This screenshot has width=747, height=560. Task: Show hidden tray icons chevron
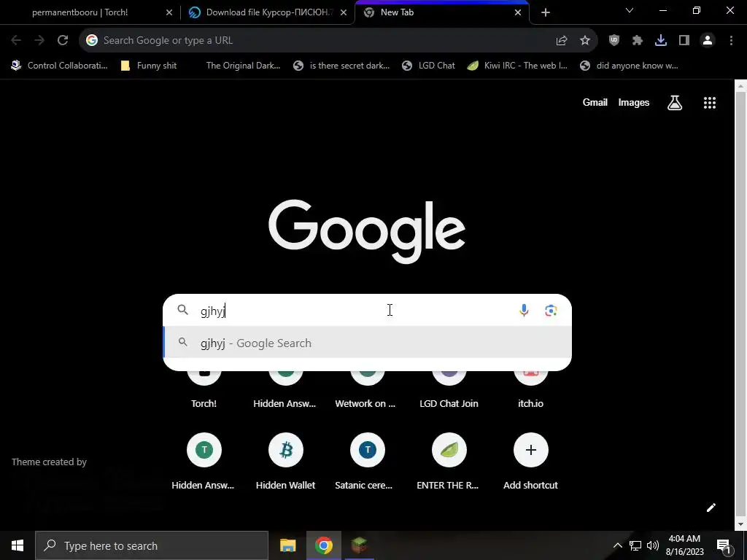click(617, 545)
